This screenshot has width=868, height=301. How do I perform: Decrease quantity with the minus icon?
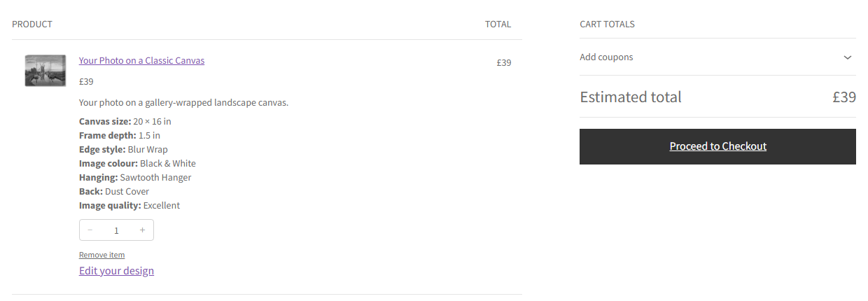click(90, 230)
